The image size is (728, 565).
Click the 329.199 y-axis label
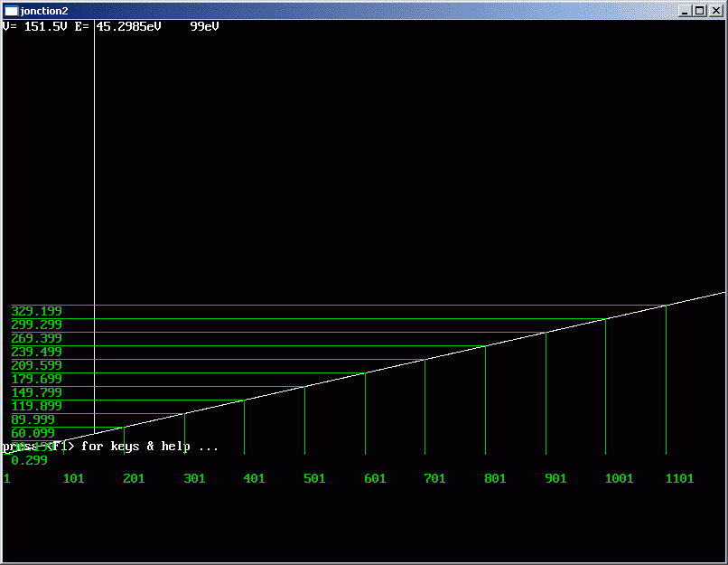[37, 311]
